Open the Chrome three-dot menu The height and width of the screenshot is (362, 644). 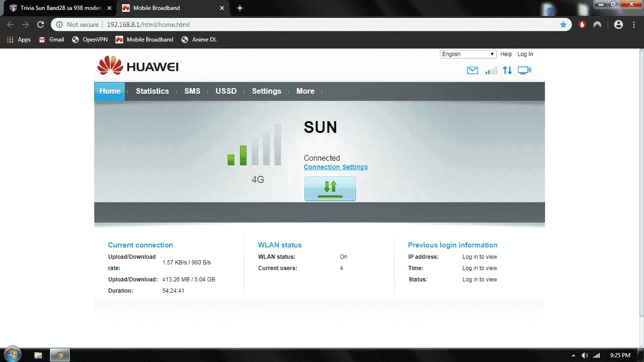point(634,25)
